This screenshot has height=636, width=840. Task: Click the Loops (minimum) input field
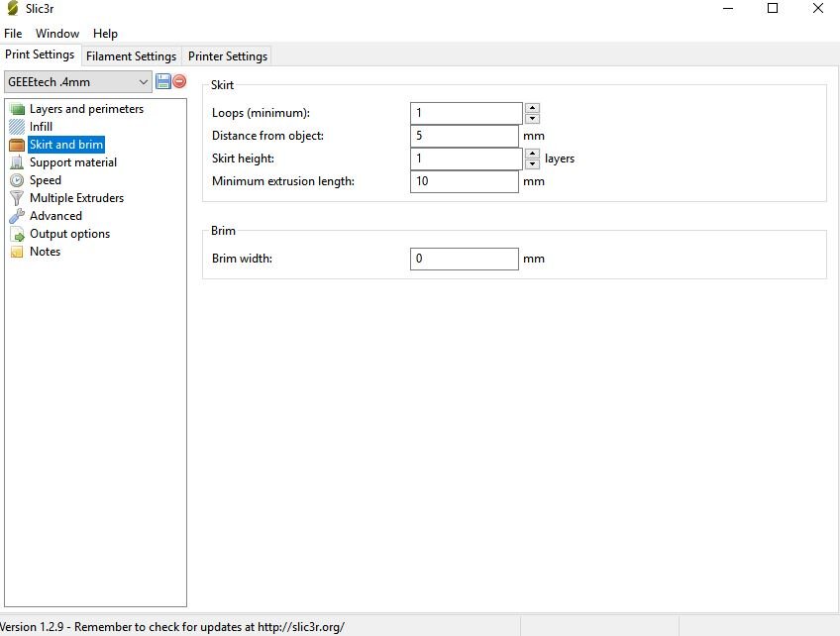(x=467, y=113)
